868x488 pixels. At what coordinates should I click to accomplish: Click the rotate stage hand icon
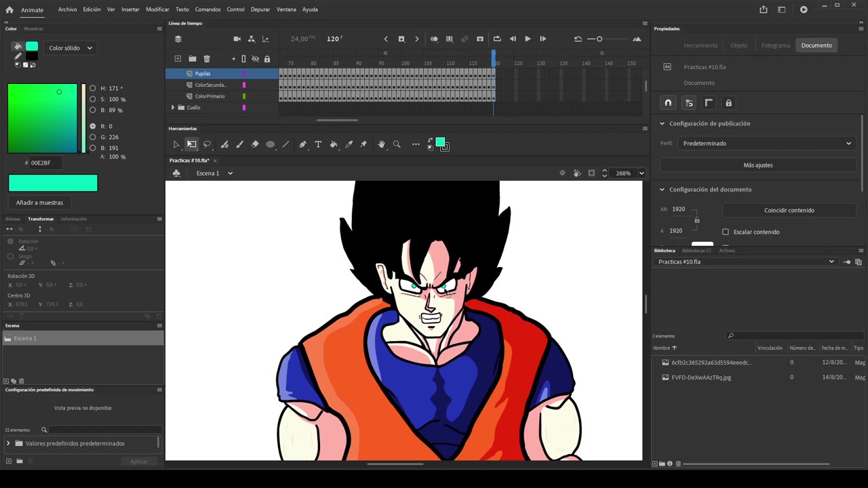[577, 173]
